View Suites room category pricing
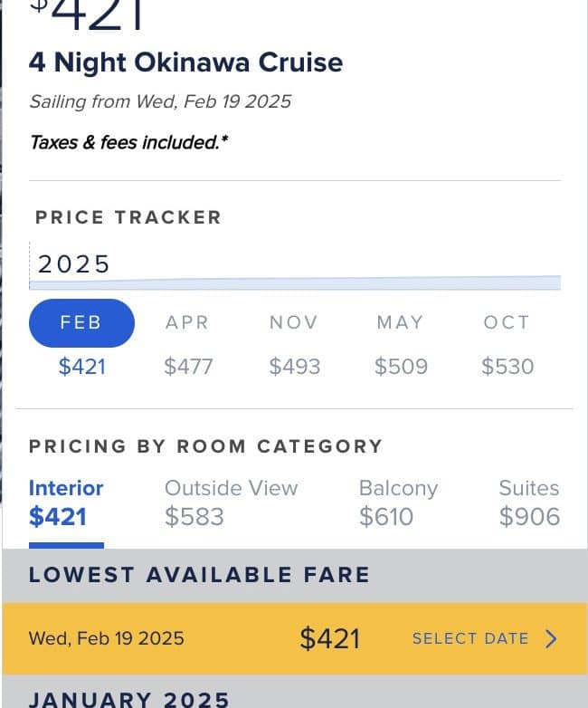588x708 pixels. tap(529, 502)
